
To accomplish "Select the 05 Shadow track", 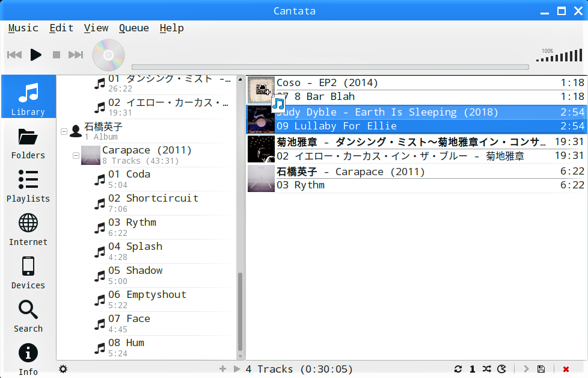I will tap(163, 276).
